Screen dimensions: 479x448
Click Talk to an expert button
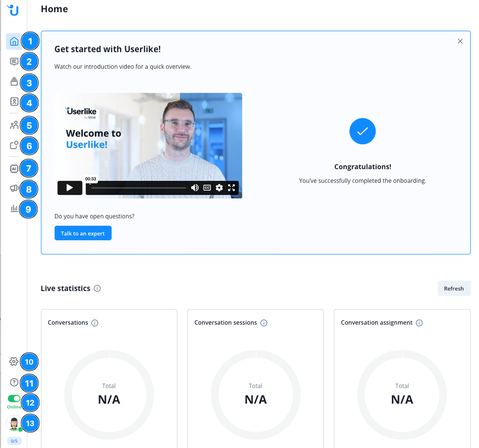point(83,233)
